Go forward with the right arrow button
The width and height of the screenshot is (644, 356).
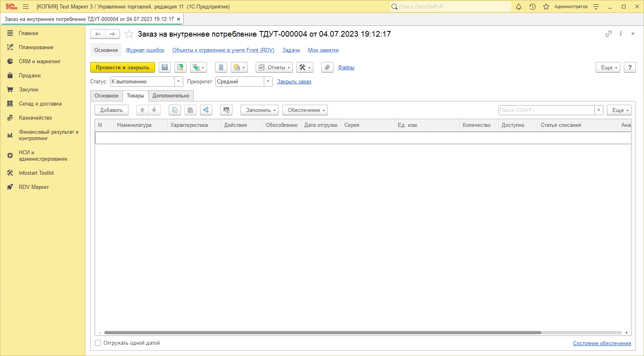tap(112, 34)
